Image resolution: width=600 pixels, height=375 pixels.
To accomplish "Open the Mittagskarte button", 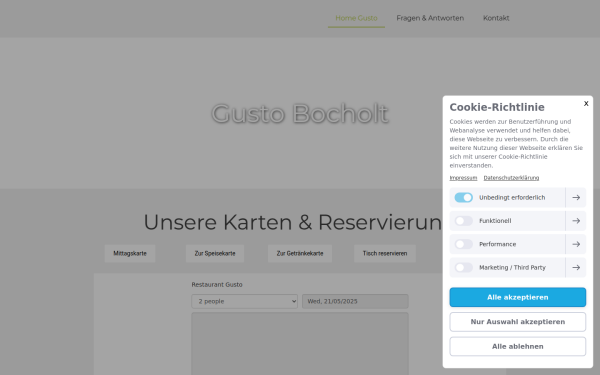I will point(130,253).
